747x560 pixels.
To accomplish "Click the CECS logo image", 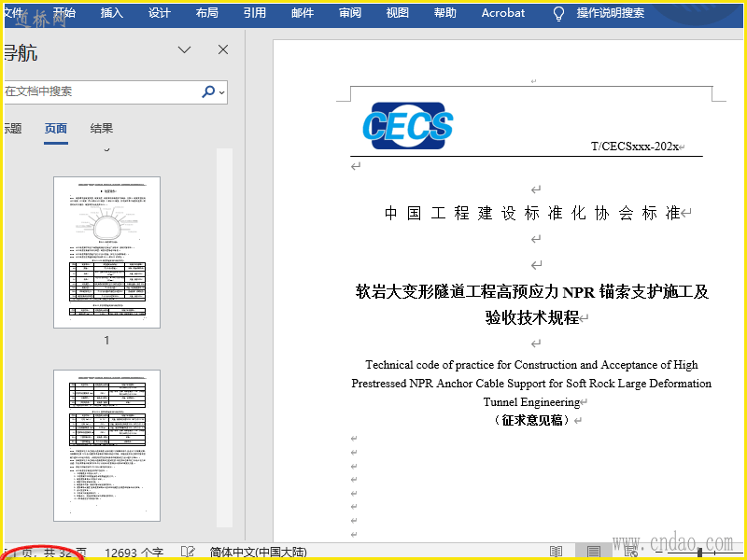I will point(408,126).
